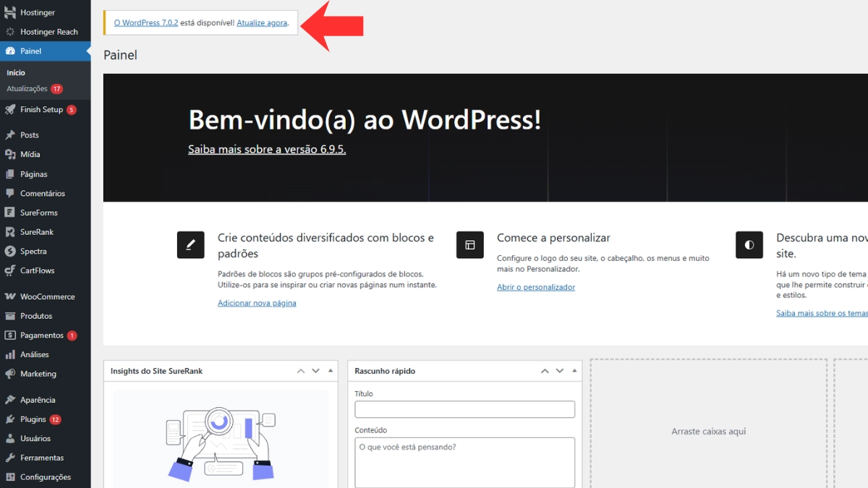Image resolution: width=868 pixels, height=488 pixels.
Task: Collapse the Rascunho rápido panel
Action: [574, 371]
